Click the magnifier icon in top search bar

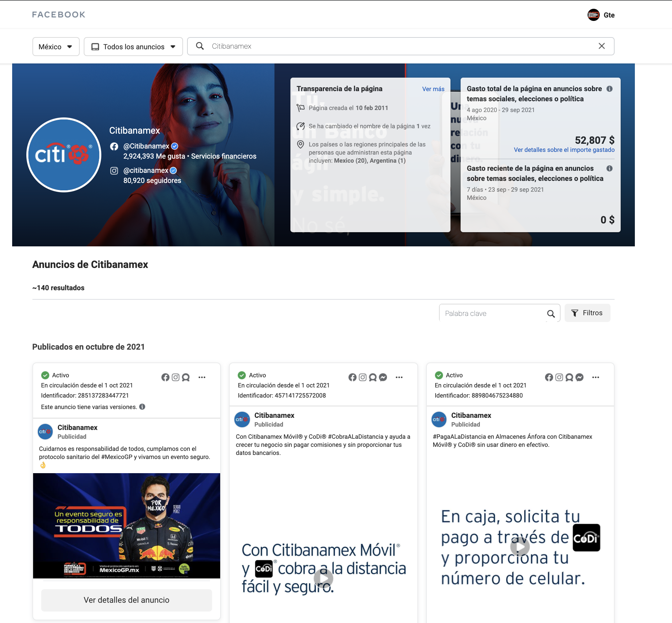(x=200, y=46)
